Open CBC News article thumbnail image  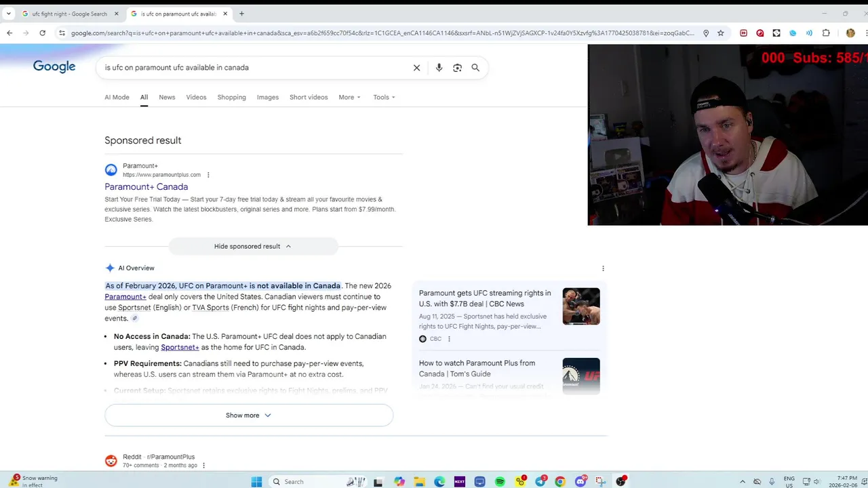click(x=581, y=306)
